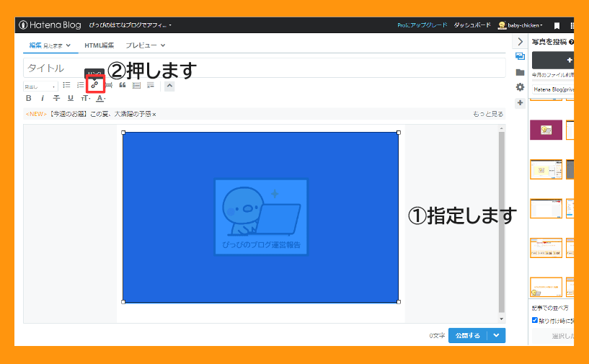Toggle bold formatting with B

(29, 99)
